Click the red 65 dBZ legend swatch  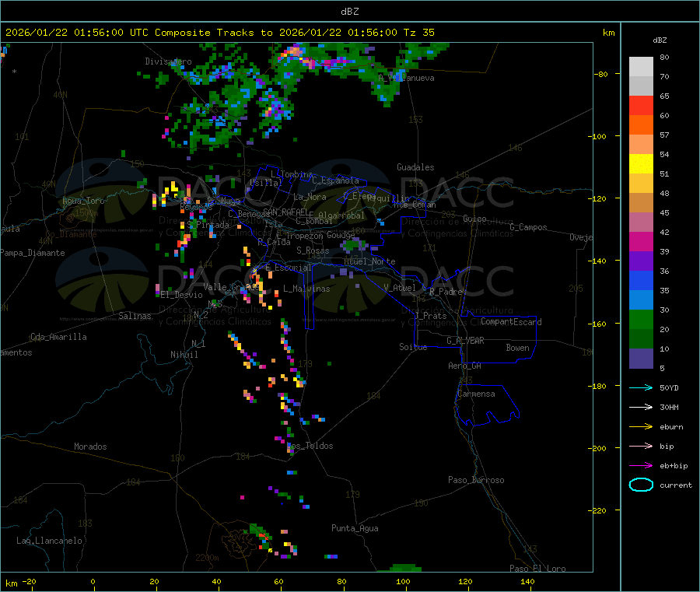coord(641,106)
